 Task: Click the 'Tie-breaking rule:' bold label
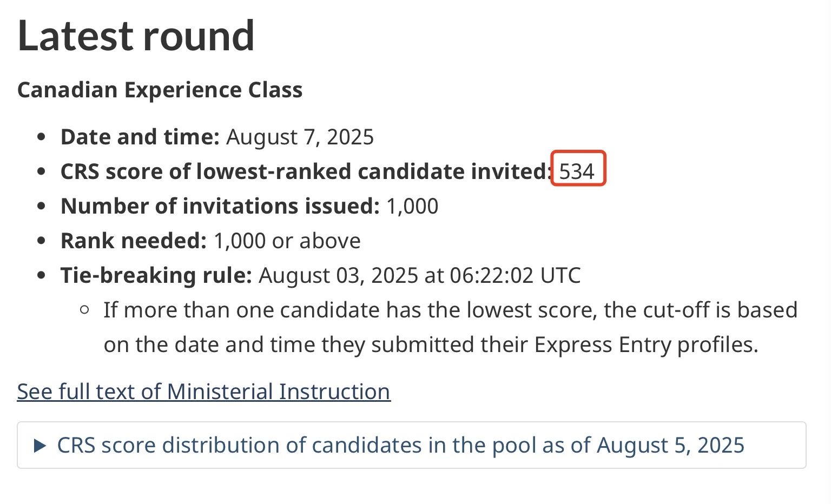[x=156, y=275]
